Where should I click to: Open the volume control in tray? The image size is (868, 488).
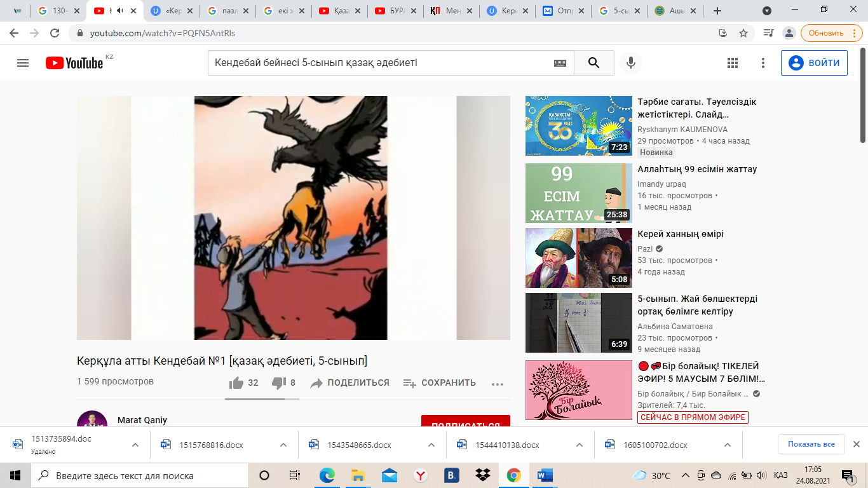[760, 475]
